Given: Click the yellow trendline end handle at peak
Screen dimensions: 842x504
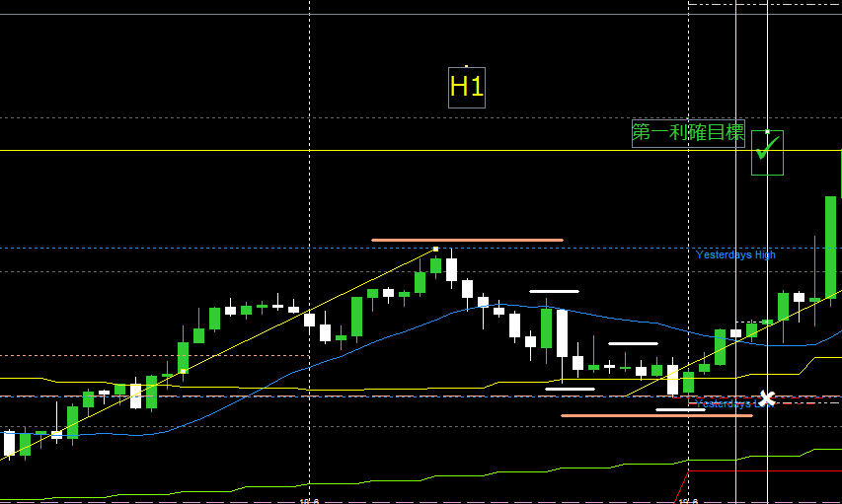Looking at the screenshot, I should point(436,249).
